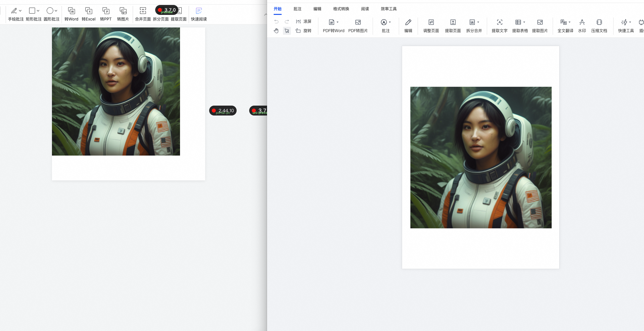The image size is (644, 331).
Task: Toggle 滚屏 scroll mode
Action: pyautogui.click(x=303, y=22)
